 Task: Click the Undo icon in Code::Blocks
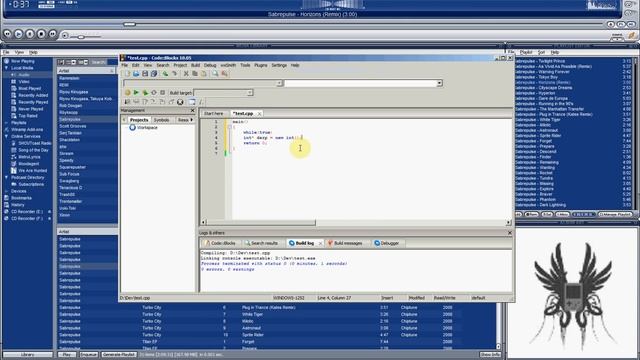click(x=165, y=74)
